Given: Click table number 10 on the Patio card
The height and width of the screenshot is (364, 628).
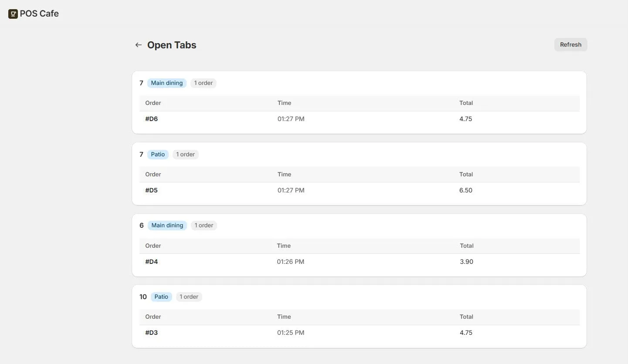Looking at the screenshot, I should pyautogui.click(x=143, y=297).
